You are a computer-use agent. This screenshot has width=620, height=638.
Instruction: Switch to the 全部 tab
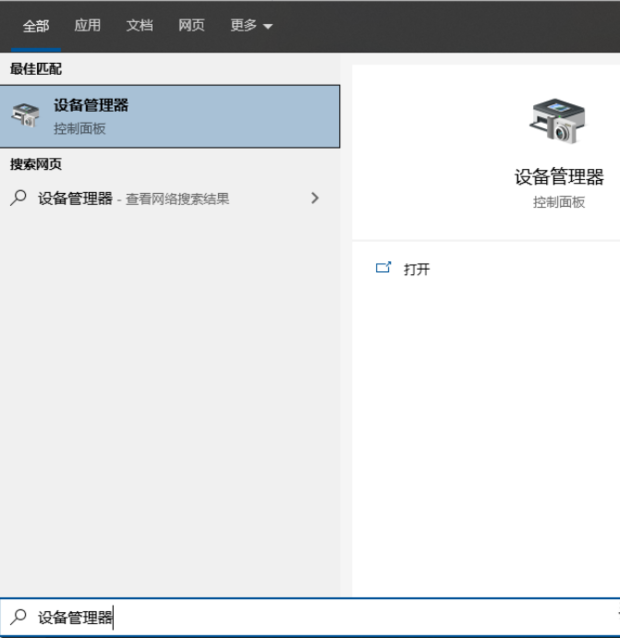36,26
